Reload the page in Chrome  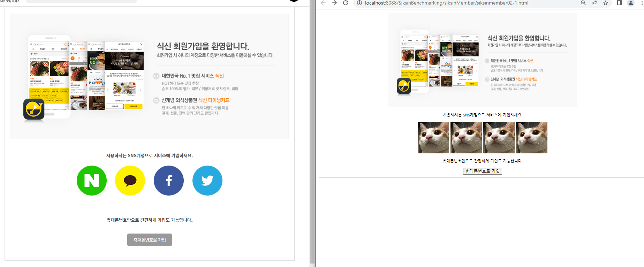coord(346,3)
